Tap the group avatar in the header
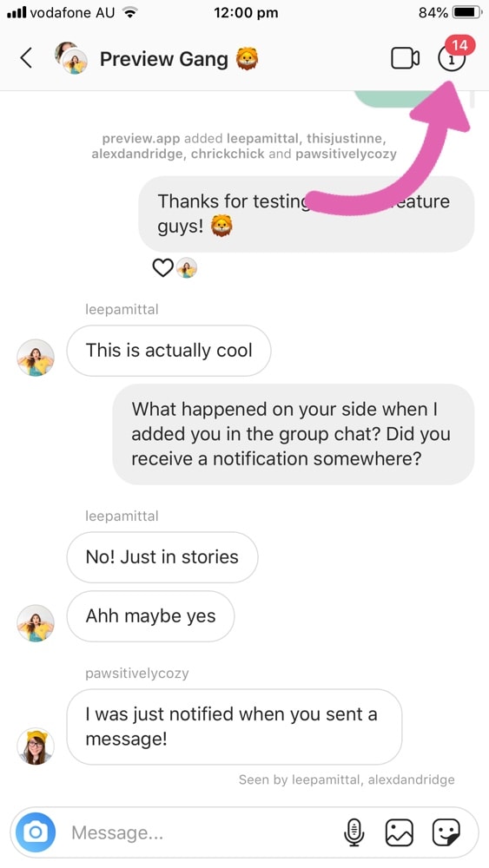Viewport: 489px width, 868px height. [71, 57]
